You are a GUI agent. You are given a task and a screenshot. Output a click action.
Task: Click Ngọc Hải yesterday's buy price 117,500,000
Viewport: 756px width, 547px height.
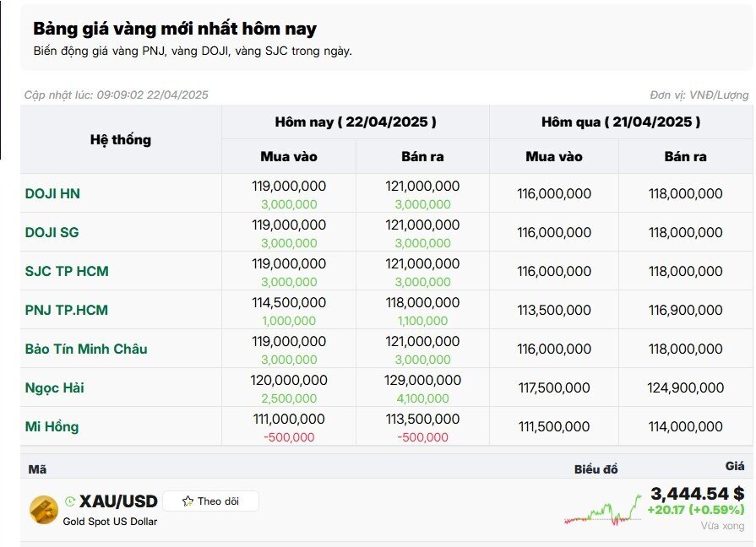(x=554, y=388)
